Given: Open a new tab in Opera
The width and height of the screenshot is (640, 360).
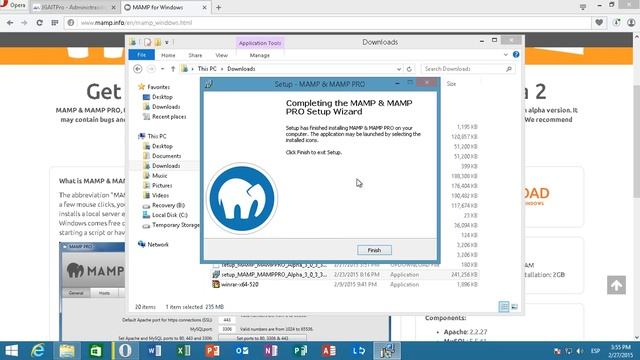Looking at the screenshot, I should coord(218,7).
